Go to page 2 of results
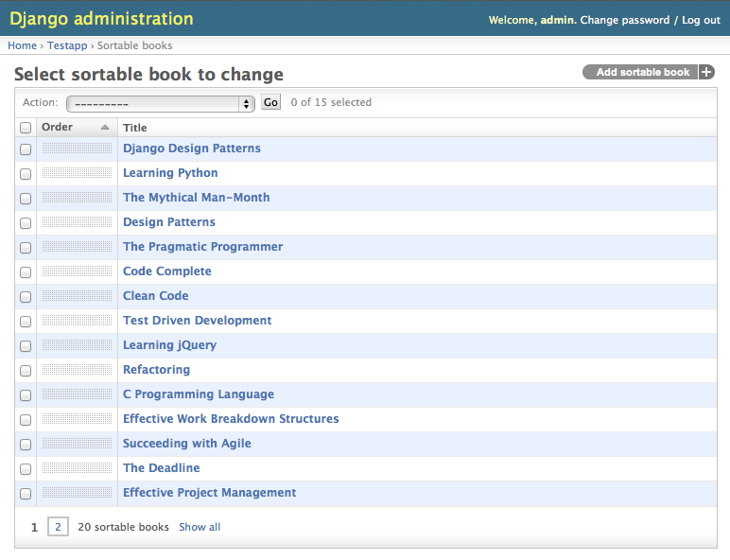This screenshot has width=730, height=560. (59, 527)
